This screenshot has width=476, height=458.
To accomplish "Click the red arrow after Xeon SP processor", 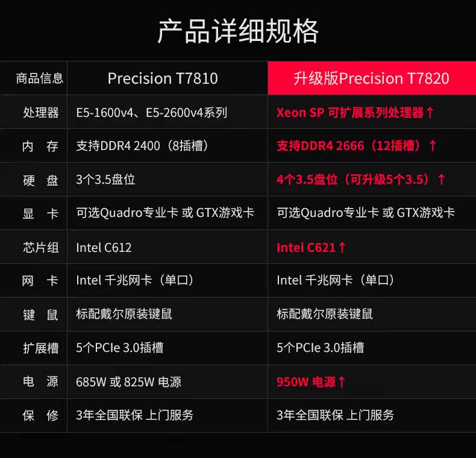I will click(430, 112).
